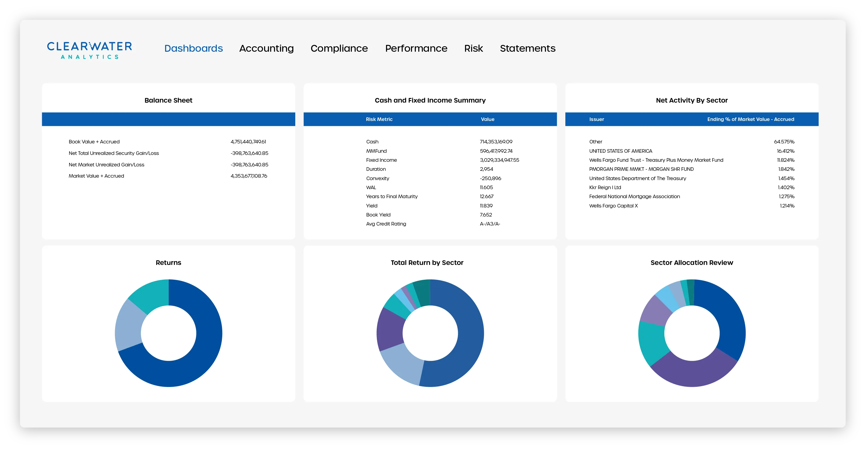Open the Dashboards section
This screenshot has width=868, height=450.
click(x=193, y=48)
